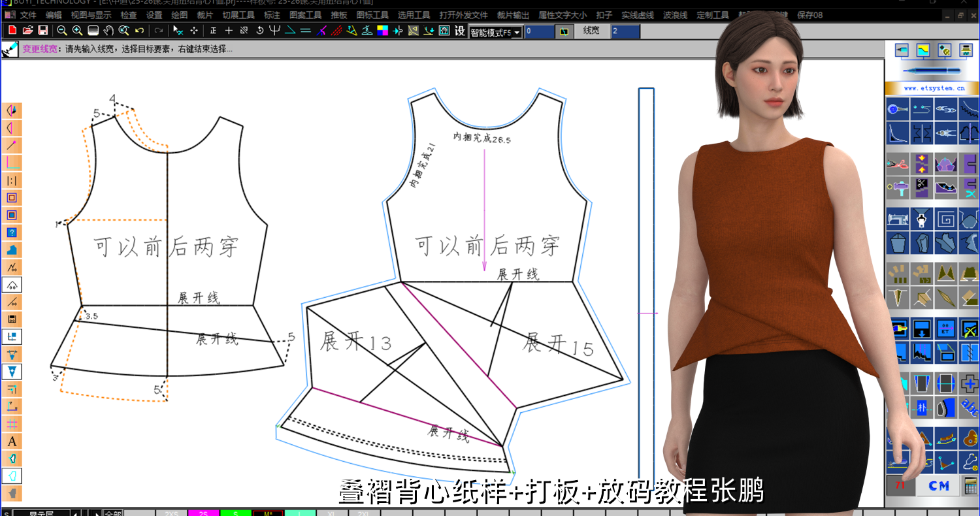Click the cyan angle line icon
Screen dimensions: 980x516
tap(290, 30)
